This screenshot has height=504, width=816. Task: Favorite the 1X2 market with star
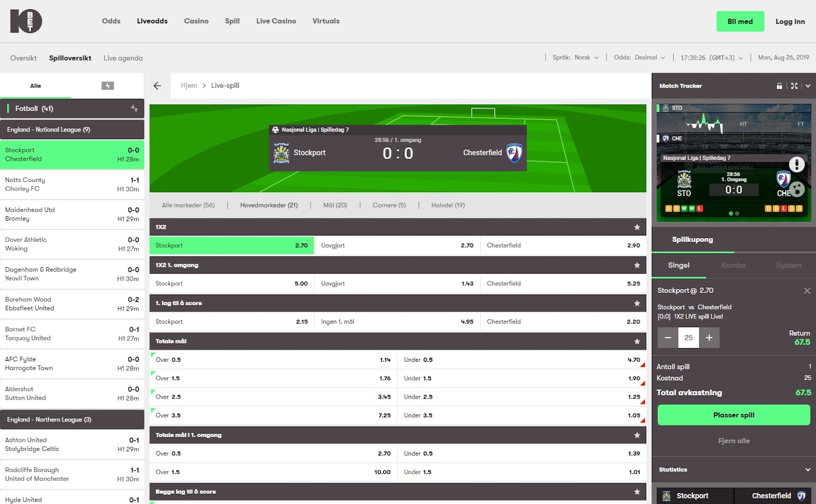pyautogui.click(x=636, y=227)
